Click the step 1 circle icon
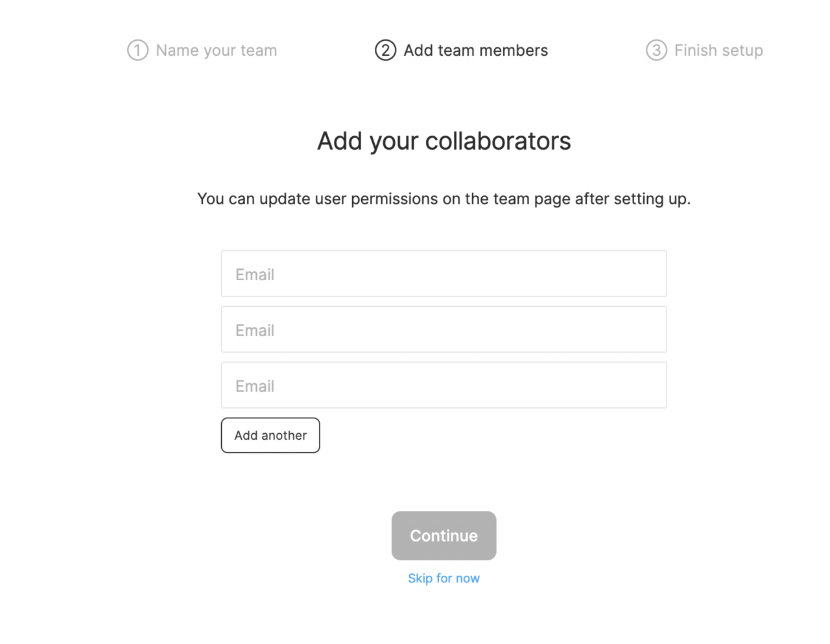 coord(137,50)
